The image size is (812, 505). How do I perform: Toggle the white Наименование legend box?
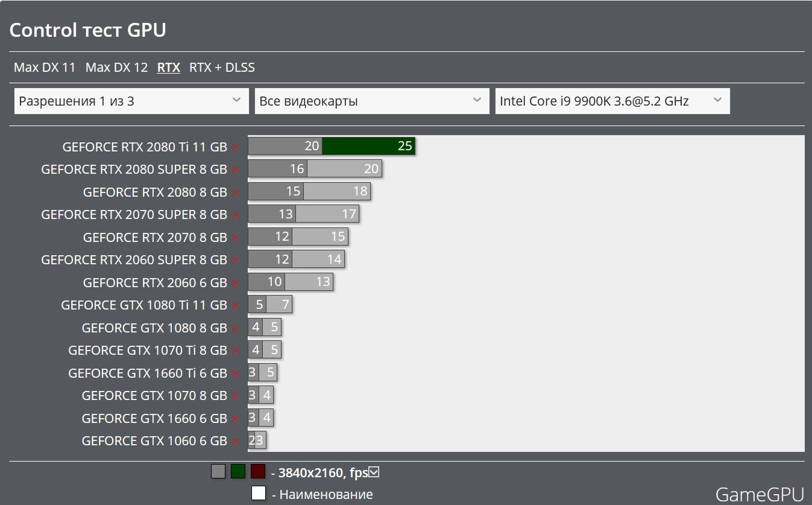(259, 494)
